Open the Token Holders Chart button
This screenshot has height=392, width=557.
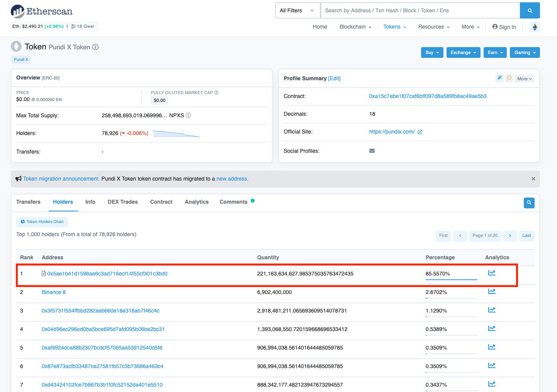tap(42, 222)
